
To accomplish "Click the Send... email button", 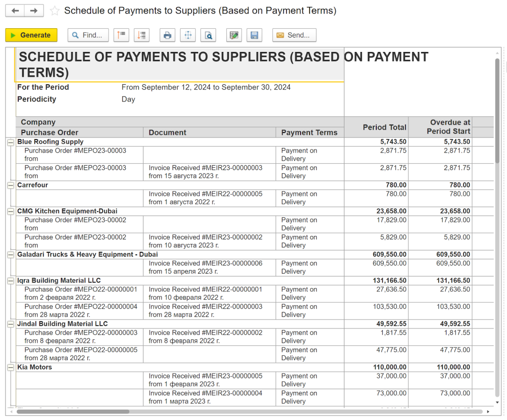I will pos(294,35).
